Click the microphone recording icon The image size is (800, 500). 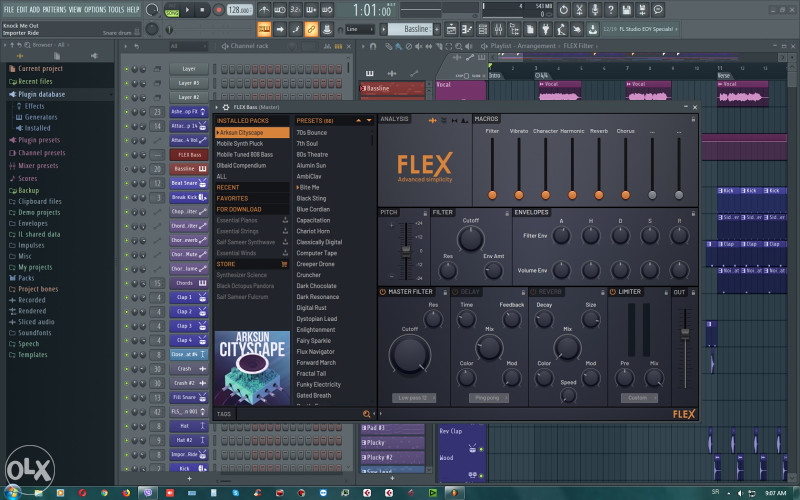point(595,10)
